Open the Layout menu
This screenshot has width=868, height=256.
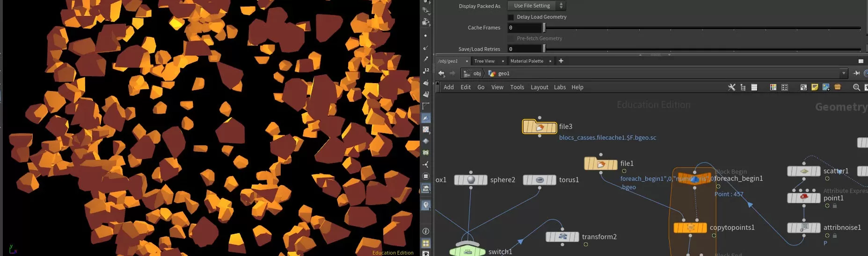point(539,87)
